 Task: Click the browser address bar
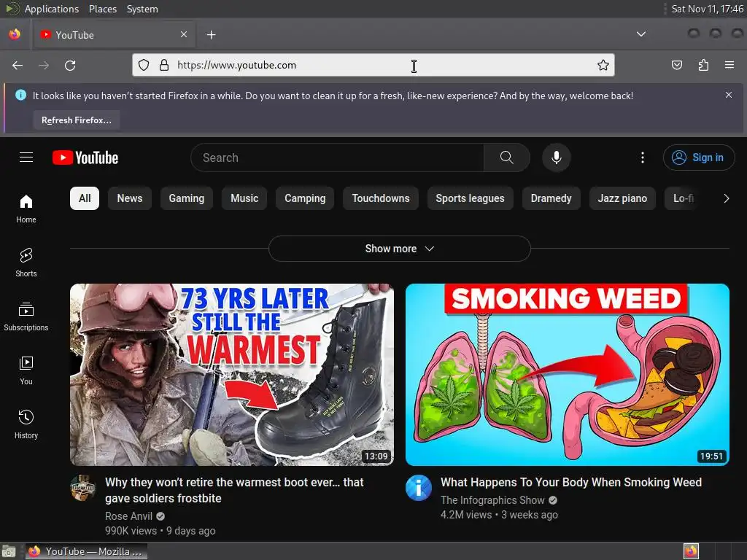coord(373,65)
